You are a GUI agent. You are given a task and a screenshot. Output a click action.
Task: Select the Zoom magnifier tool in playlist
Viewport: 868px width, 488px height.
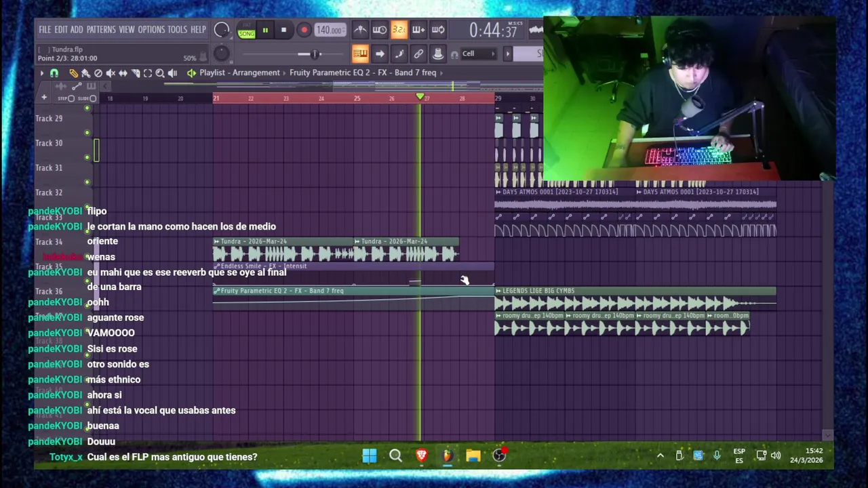[x=160, y=73]
